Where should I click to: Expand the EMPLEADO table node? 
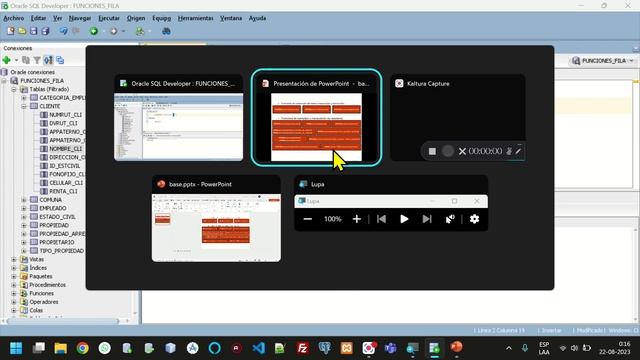click(x=24, y=209)
